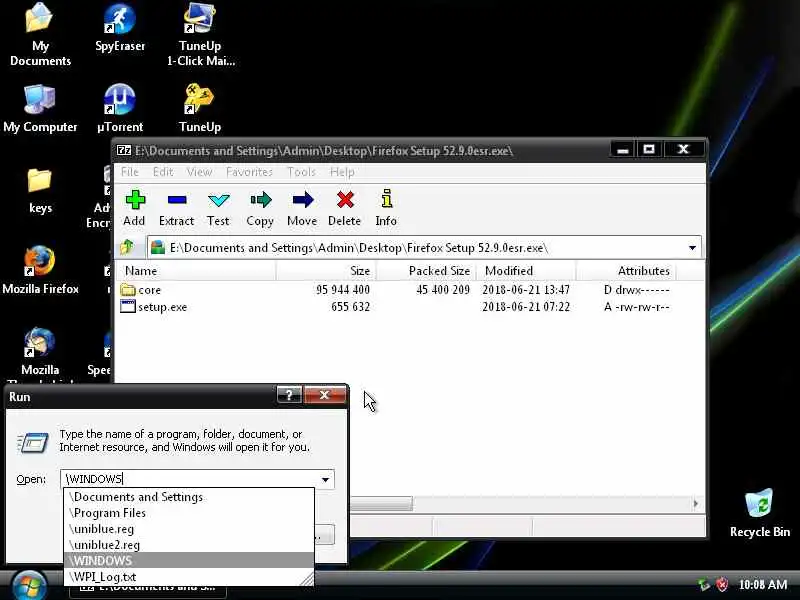Open the Windows Start orb
Image resolution: width=800 pixels, height=600 pixels.
(29, 585)
